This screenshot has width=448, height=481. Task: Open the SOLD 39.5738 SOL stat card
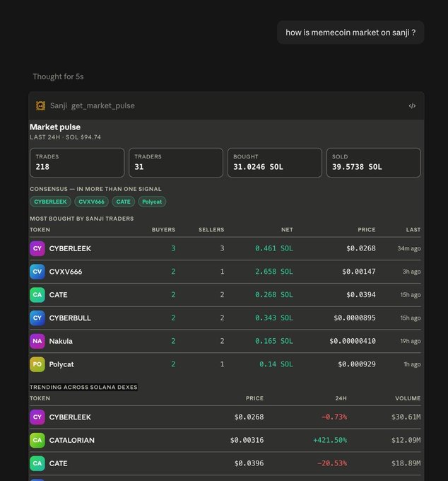coord(374,163)
